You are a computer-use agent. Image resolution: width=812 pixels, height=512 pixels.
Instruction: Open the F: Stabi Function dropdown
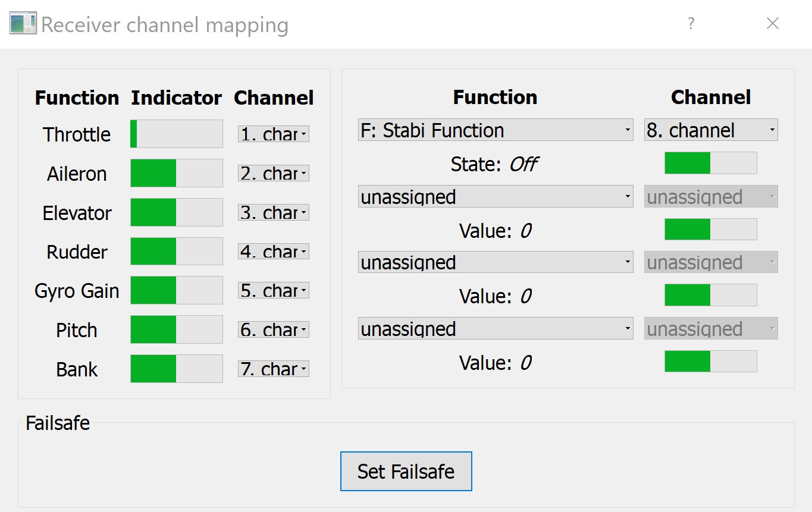(495, 130)
